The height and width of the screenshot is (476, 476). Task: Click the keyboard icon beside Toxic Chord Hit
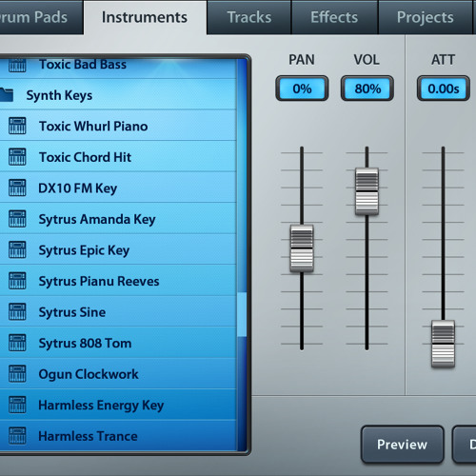(x=17, y=157)
